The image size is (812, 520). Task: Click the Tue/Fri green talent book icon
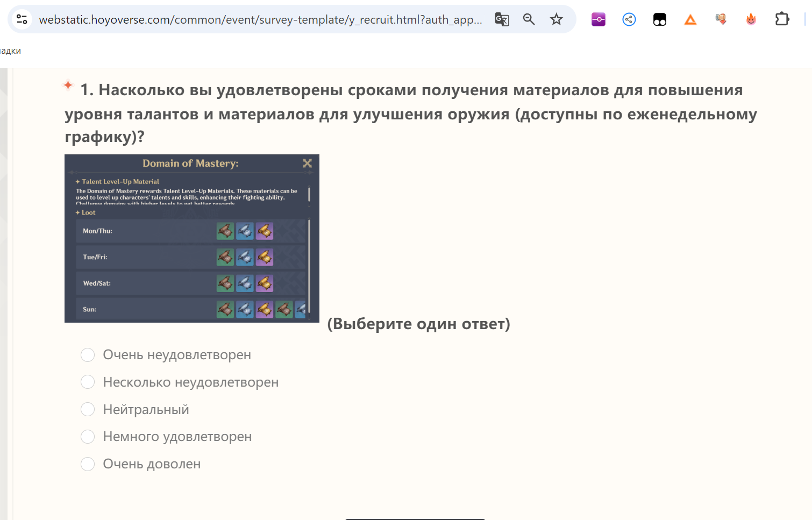tap(225, 257)
